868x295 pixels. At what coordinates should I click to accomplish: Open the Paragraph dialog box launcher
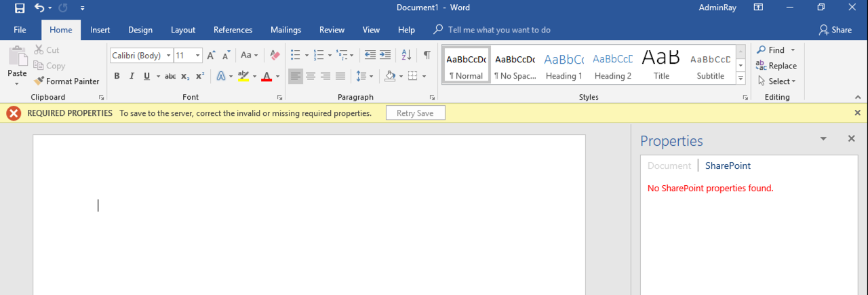pyautogui.click(x=433, y=98)
